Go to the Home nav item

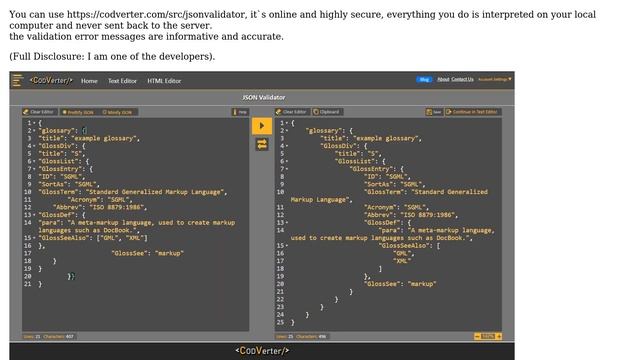click(x=89, y=81)
